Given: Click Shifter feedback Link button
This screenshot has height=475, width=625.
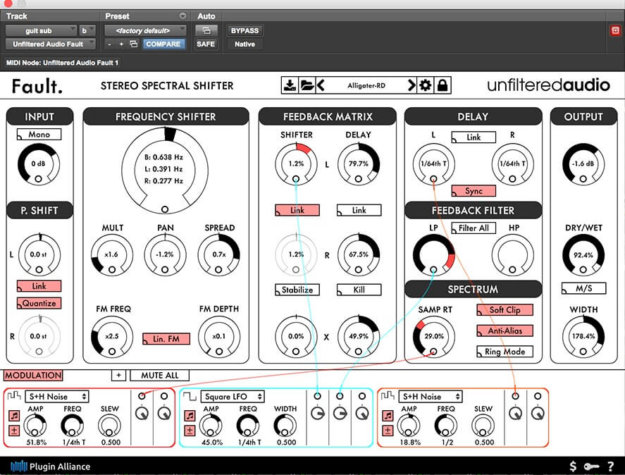Looking at the screenshot, I should (297, 210).
